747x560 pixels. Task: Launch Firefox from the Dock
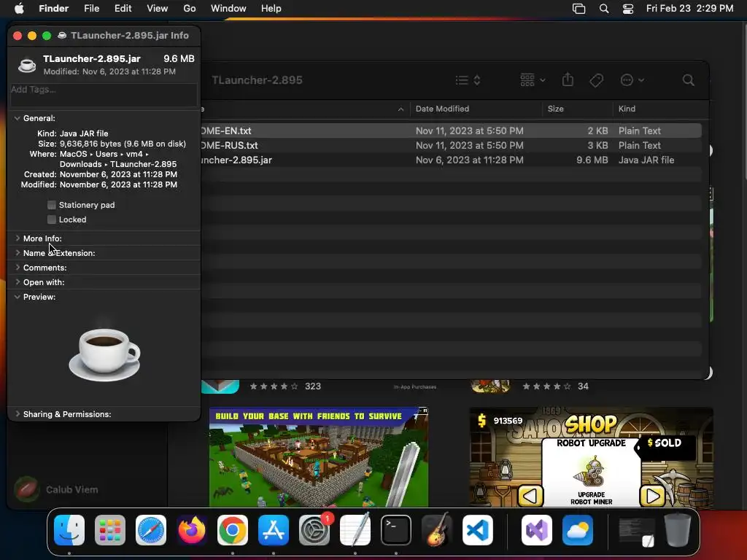192,530
